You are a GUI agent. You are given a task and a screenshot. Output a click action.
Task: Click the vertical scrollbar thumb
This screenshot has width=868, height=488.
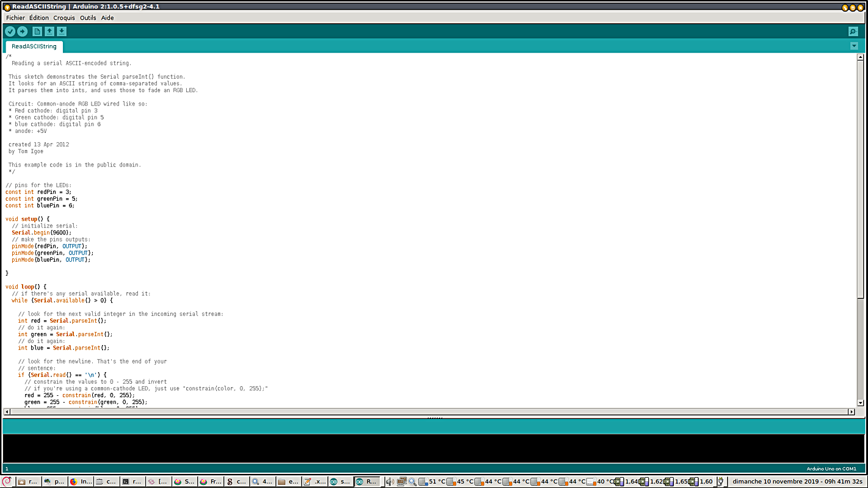(861, 181)
